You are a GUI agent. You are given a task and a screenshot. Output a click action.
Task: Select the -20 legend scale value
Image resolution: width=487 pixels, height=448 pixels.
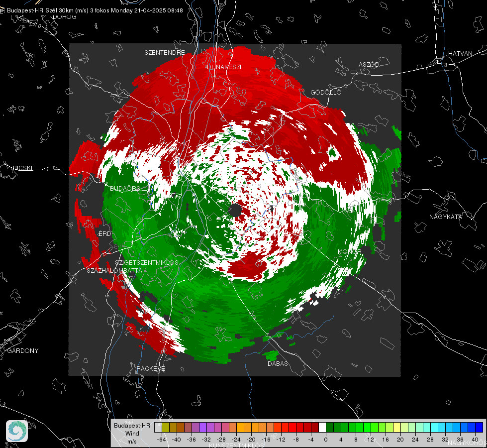(x=251, y=440)
